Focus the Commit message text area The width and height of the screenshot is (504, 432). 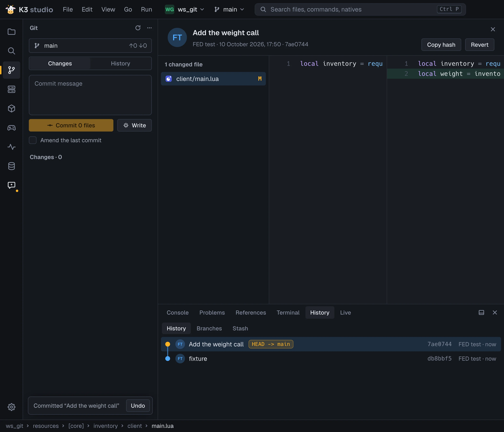pyautogui.click(x=90, y=95)
